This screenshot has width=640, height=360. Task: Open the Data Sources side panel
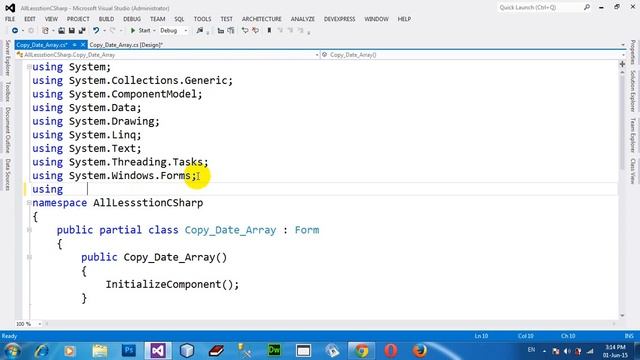click(x=7, y=175)
